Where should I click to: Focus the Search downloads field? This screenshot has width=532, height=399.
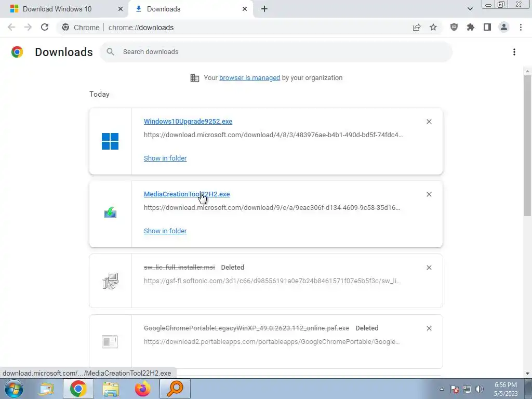pos(276,52)
